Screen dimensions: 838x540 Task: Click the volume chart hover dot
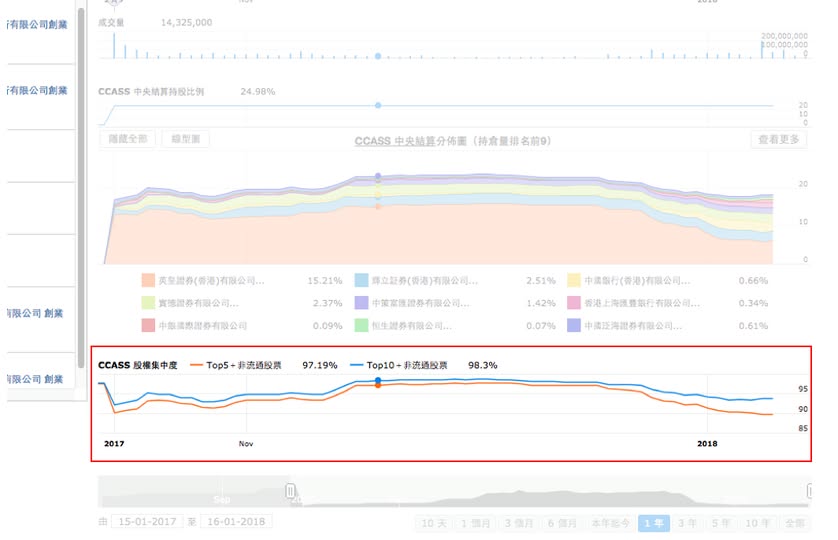pos(378,56)
